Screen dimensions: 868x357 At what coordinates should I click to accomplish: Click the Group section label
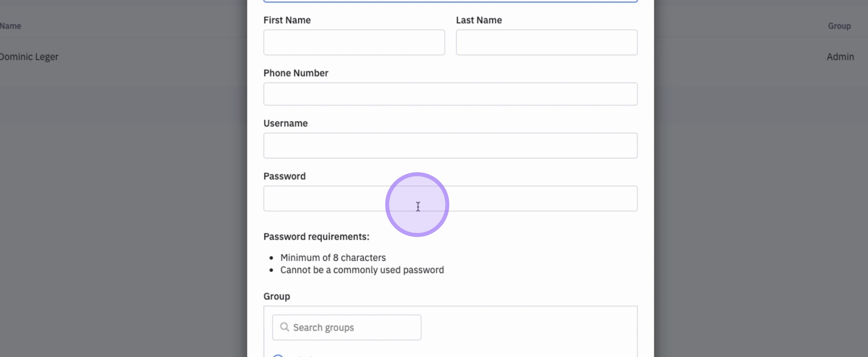277,296
